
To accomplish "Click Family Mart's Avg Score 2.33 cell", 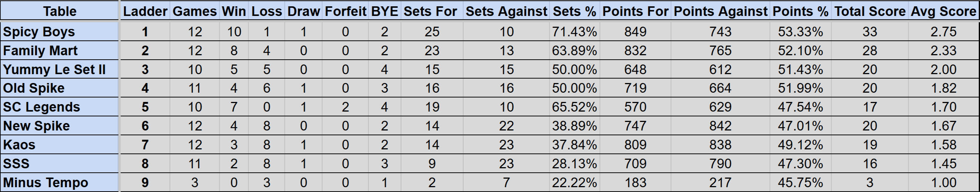I will tap(943, 51).
